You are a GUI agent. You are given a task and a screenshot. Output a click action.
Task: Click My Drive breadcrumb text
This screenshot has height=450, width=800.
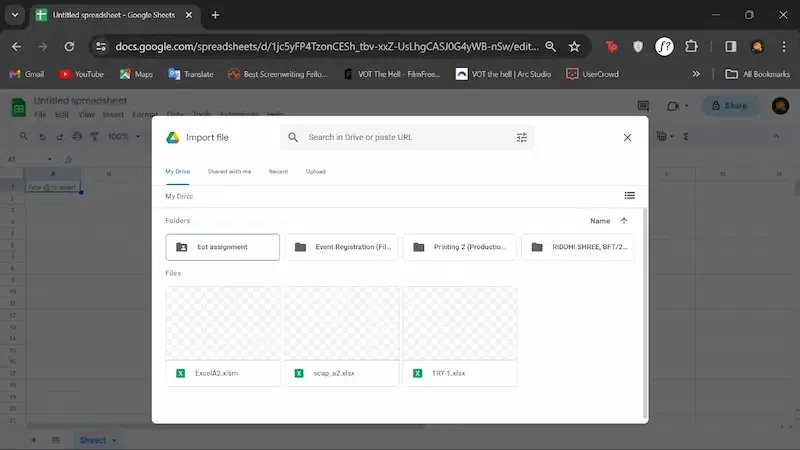(x=179, y=196)
